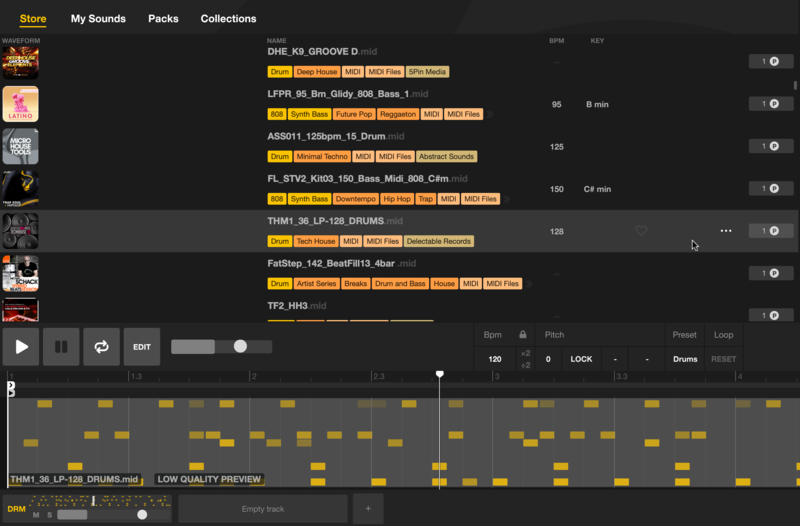Favorite THM1_36_LP-128_DRUMS with heart icon
800x526 pixels.
[641, 231]
